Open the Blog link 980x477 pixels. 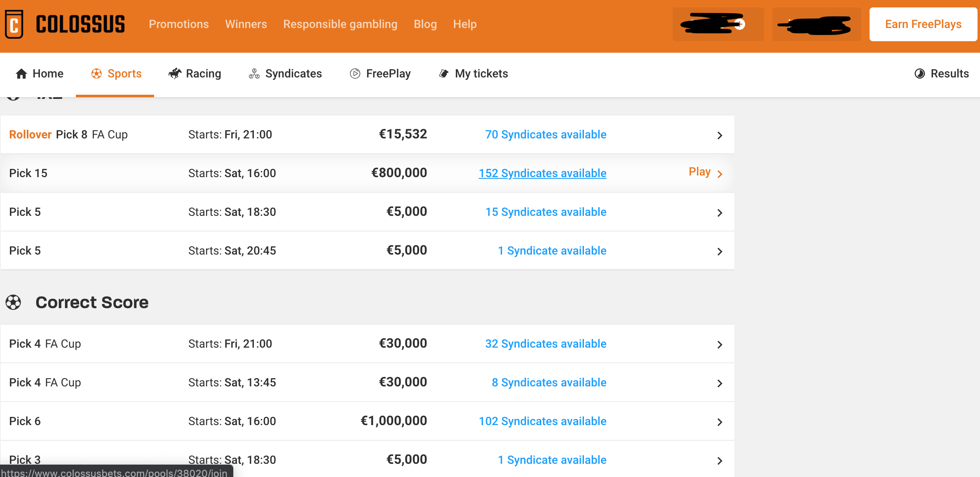click(425, 24)
